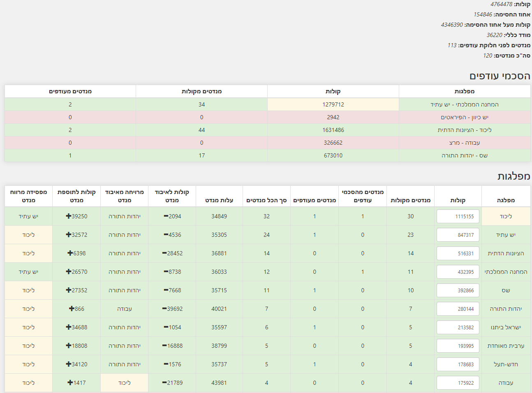This screenshot has width=532, height=393.
Task: Edit the votes field with 392866
Action: pyautogui.click(x=458, y=290)
